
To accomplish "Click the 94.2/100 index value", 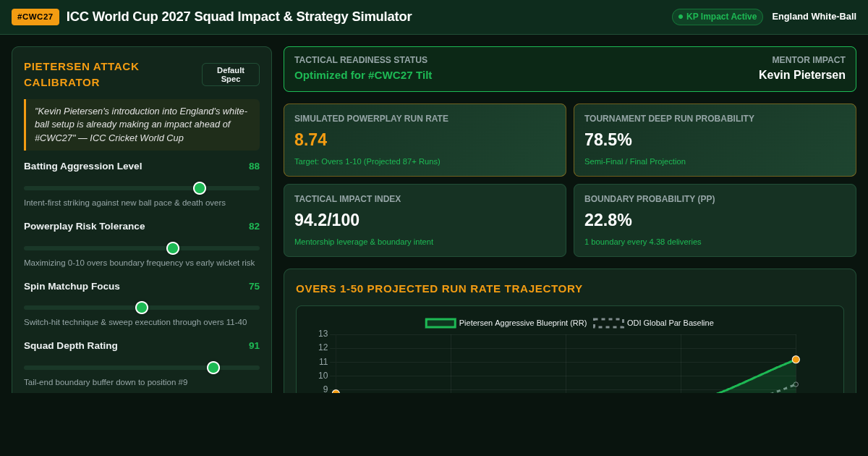I will click(x=327, y=220).
